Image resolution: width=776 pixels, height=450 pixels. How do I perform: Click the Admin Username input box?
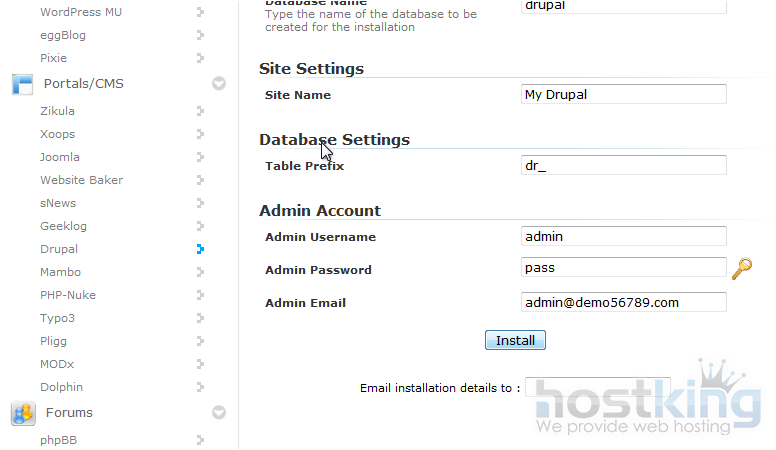tap(624, 237)
